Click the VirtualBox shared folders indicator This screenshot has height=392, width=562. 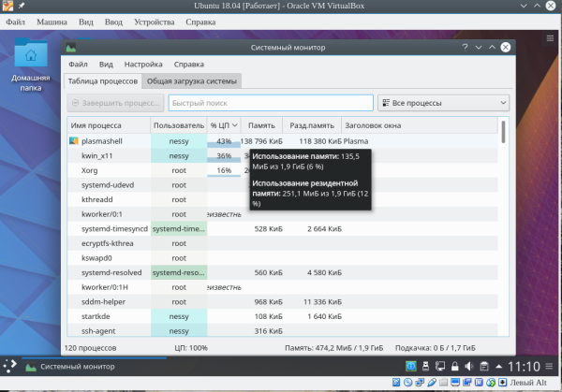(x=443, y=383)
